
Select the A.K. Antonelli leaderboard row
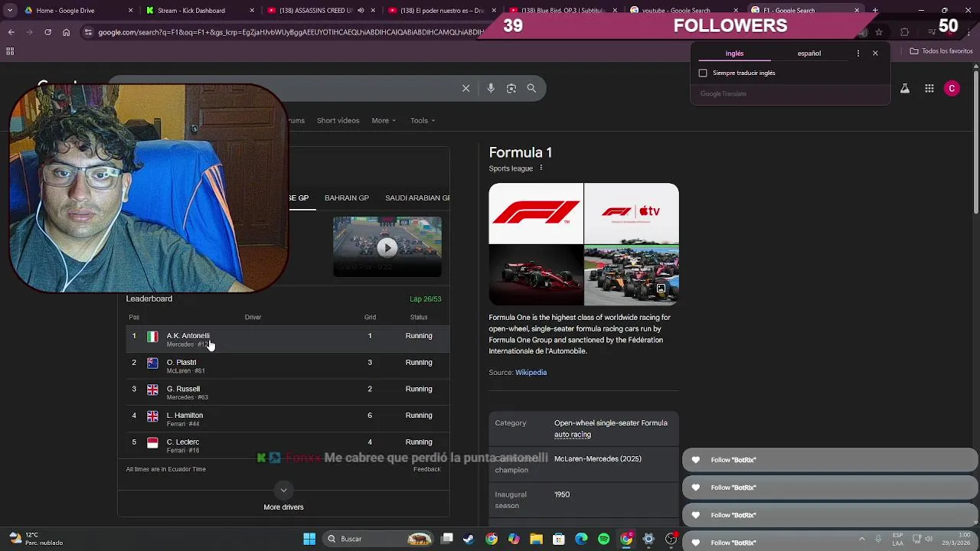(x=287, y=339)
